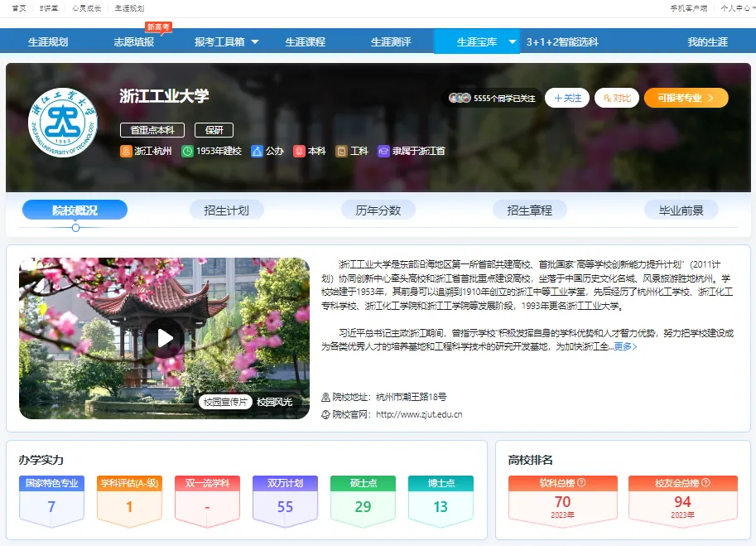Switch to the 毕业前景 tab
Image resolution: width=756 pixels, height=546 pixels.
(681, 210)
